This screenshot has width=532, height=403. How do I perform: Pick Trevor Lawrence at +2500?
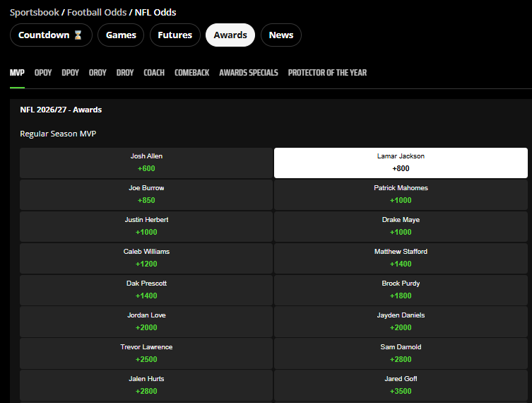[x=146, y=354]
